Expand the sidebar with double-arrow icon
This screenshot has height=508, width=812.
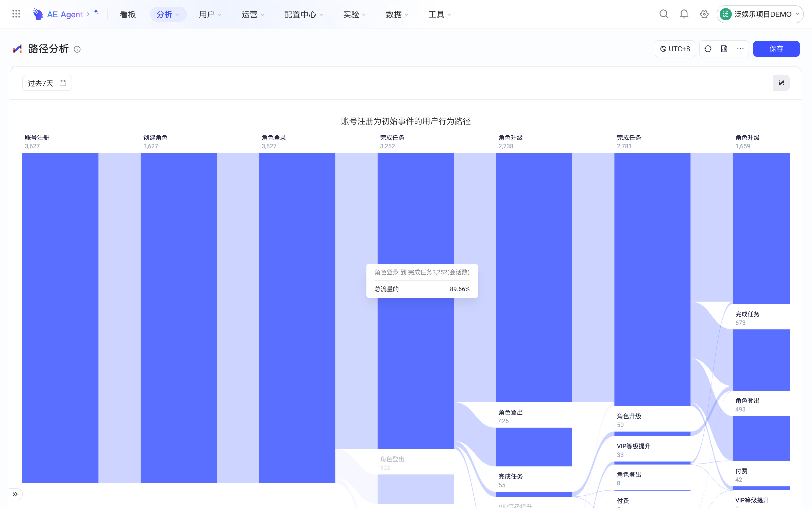point(15,494)
